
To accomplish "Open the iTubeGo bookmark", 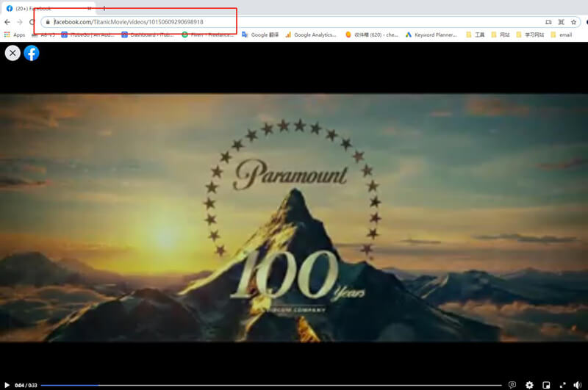I will pos(87,35).
